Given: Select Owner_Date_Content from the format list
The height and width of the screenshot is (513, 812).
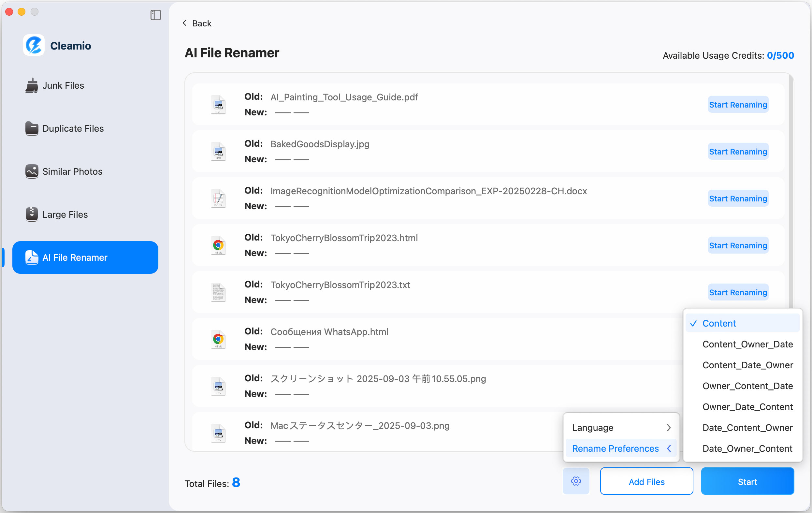Looking at the screenshot, I should coord(747,407).
